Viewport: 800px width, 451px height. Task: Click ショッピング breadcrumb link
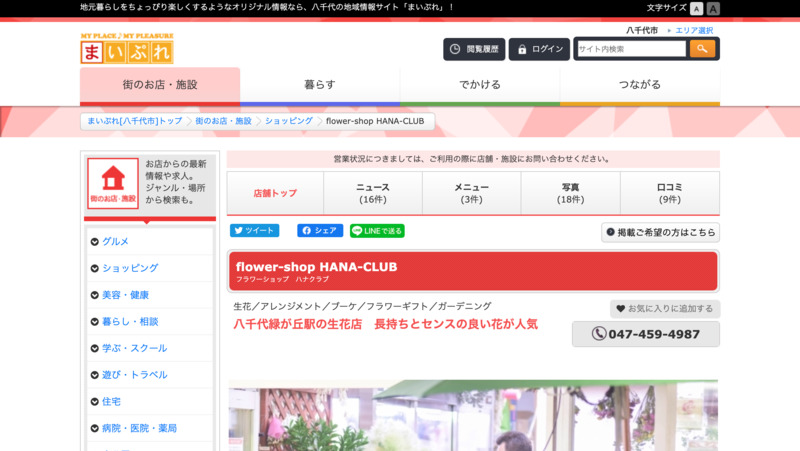[289, 121]
